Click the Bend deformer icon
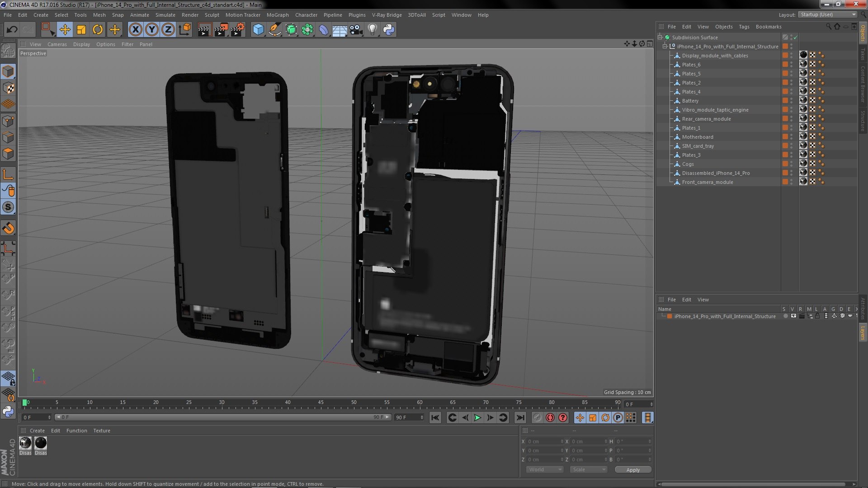The image size is (868, 488). pos(324,30)
